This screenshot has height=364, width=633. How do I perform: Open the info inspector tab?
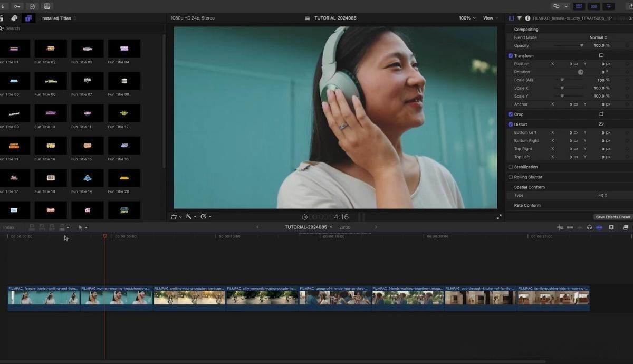[527, 18]
